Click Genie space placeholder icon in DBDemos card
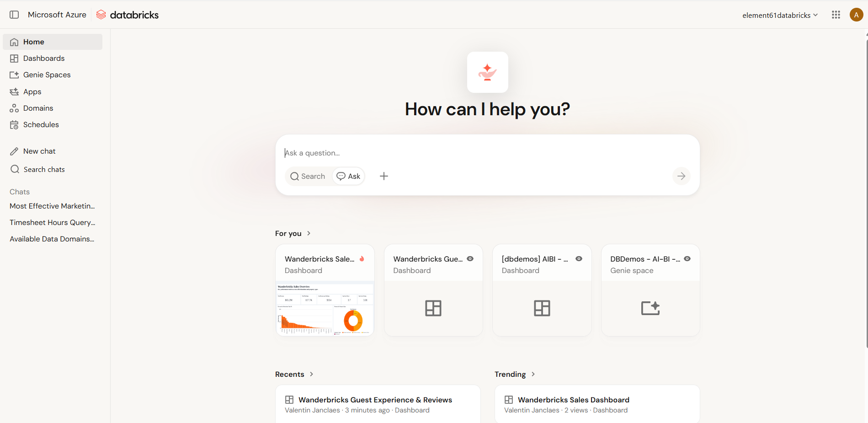 point(650,308)
